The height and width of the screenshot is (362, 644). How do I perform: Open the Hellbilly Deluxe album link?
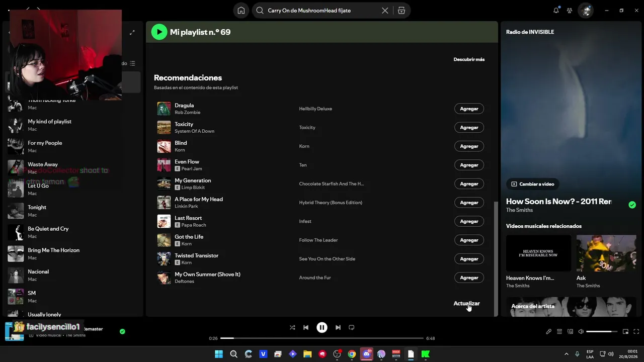(315, 109)
